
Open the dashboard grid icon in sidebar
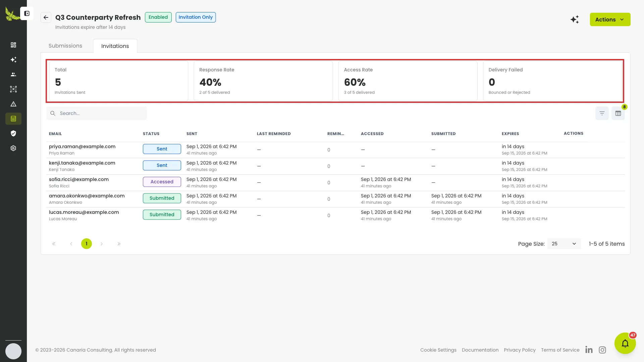tap(13, 45)
